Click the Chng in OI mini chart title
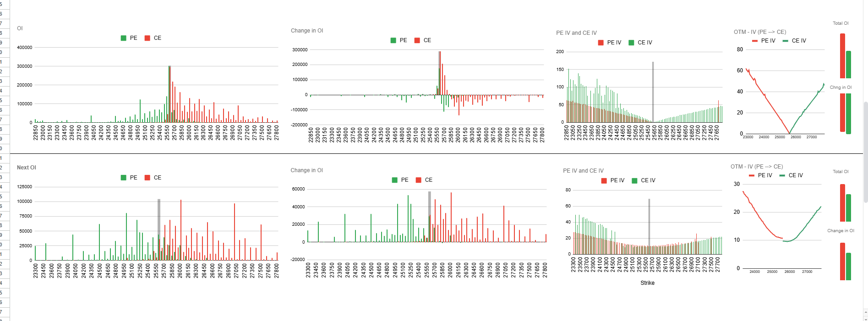 (x=841, y=87)
